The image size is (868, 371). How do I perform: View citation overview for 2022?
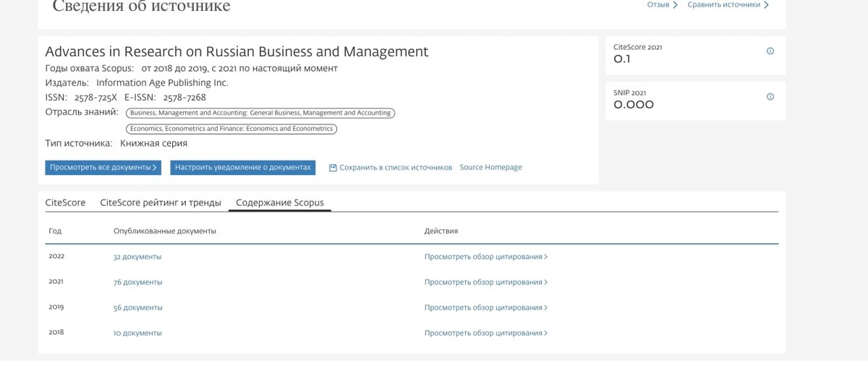485,257
